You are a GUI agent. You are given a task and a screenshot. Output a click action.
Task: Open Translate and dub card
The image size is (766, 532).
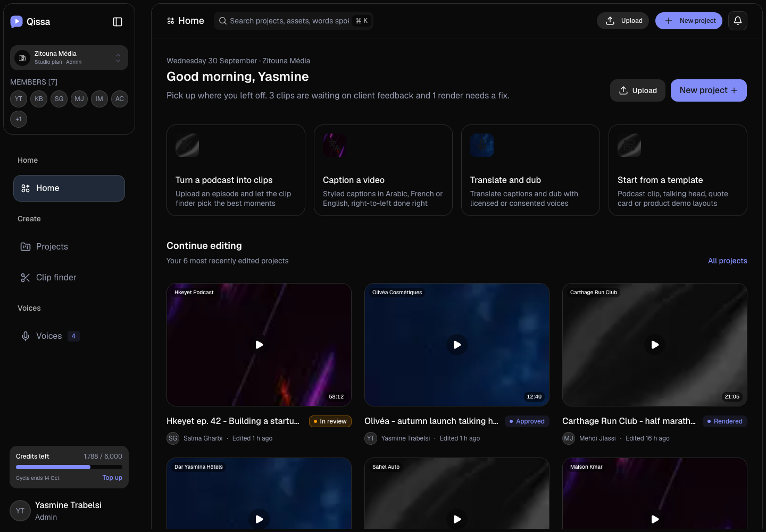click(530, 170)
